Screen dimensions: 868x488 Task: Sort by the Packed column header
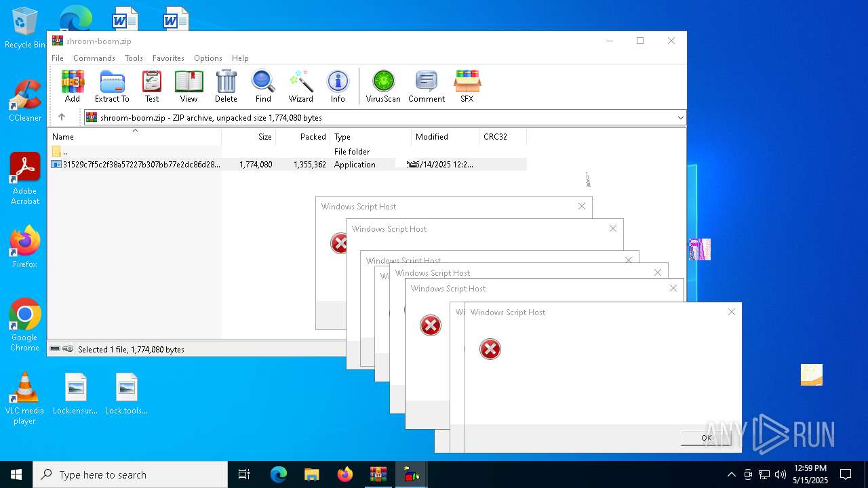pyautogui.click(x=302, y=136)
